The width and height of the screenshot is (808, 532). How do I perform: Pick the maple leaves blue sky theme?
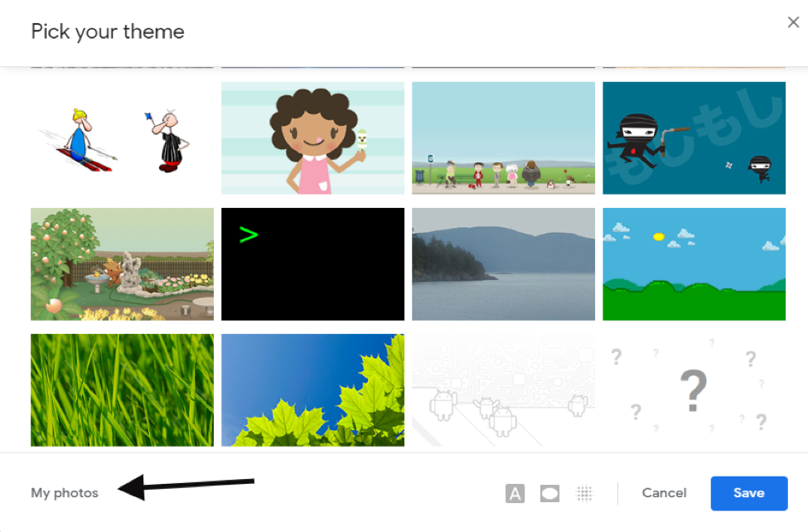(x=312, y=390)
